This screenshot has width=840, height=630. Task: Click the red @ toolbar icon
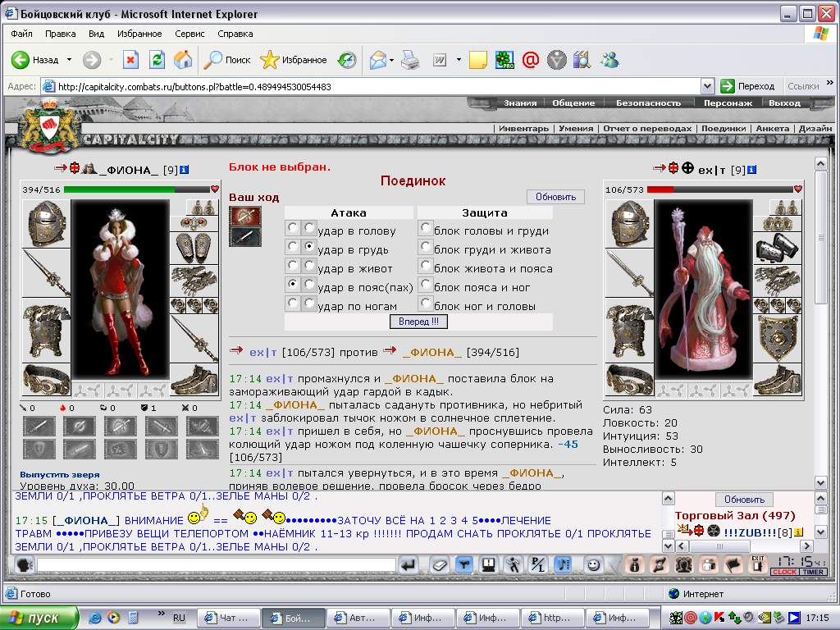(x=531, y=60)
